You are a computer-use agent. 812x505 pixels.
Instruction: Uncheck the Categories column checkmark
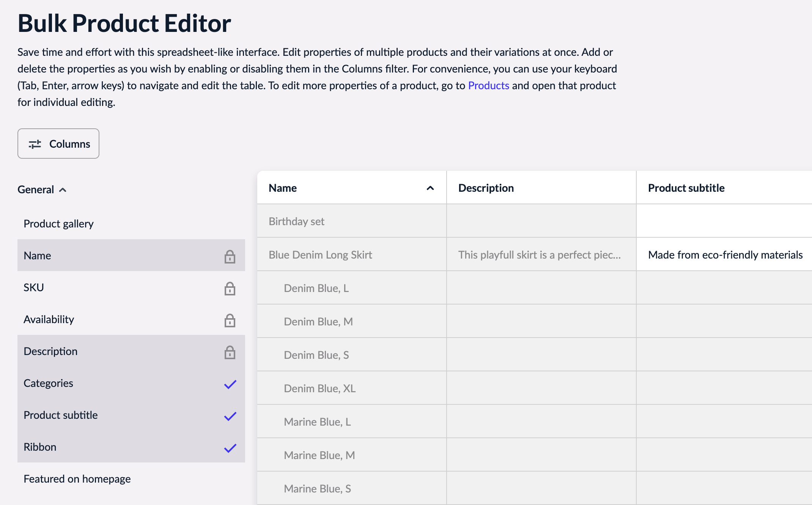pyautogui.click(x=230, y=384)
